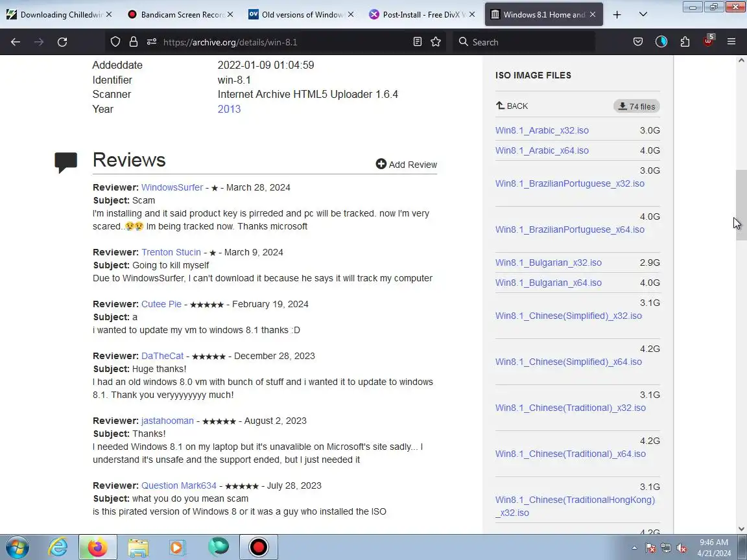Download Win8.1_BrazilianPortuguese_x32.iso
The width and height of the screenshot is (747, 560).
(x=570, y=183)
